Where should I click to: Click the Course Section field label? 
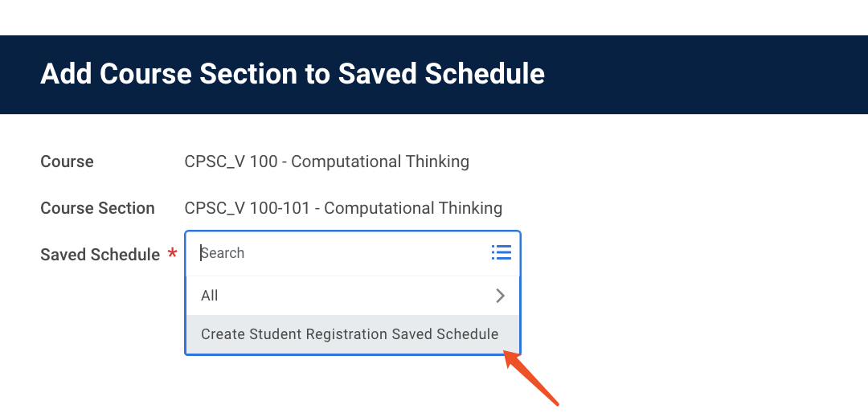coord(97,208)
